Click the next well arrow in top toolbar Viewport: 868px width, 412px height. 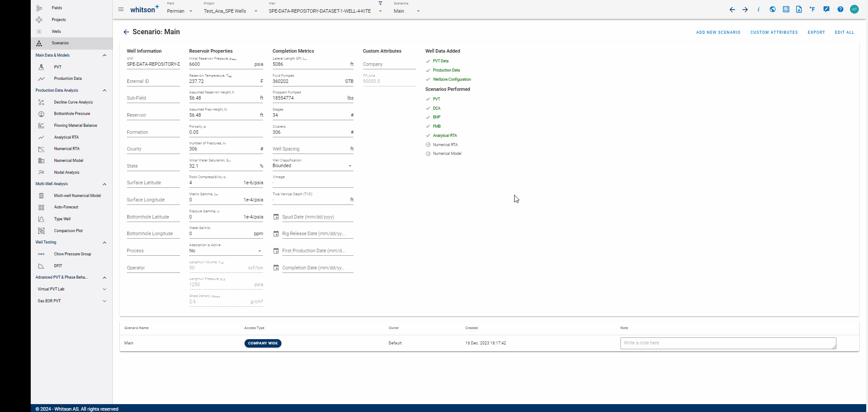(x=745, y=10)
